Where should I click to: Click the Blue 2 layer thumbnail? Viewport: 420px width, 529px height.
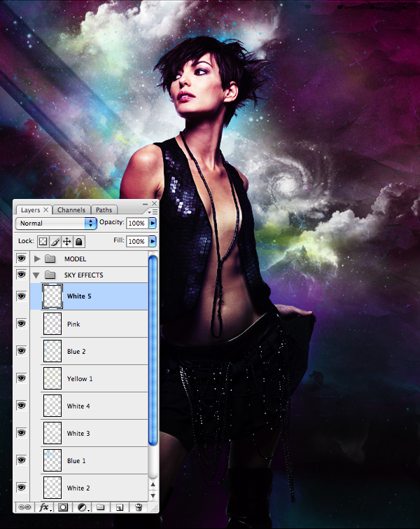[52, 351]
